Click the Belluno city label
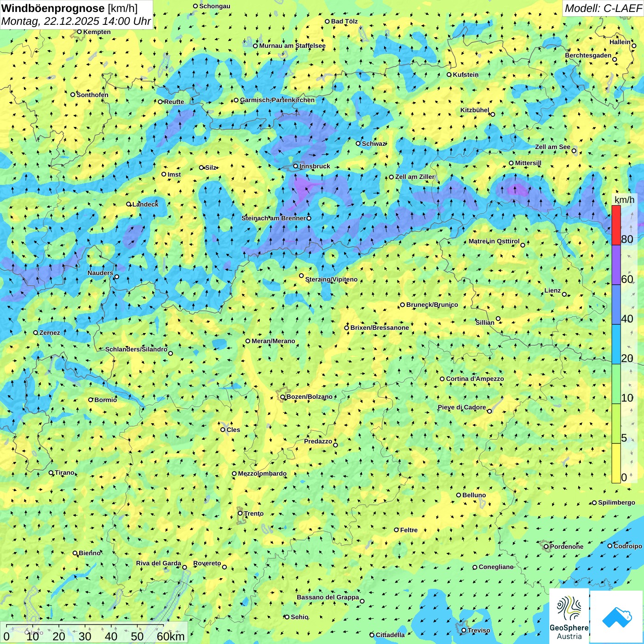Image resolution: width=644 pixels, height=644 pixels. pyautogui.click(x=474, y=495)
